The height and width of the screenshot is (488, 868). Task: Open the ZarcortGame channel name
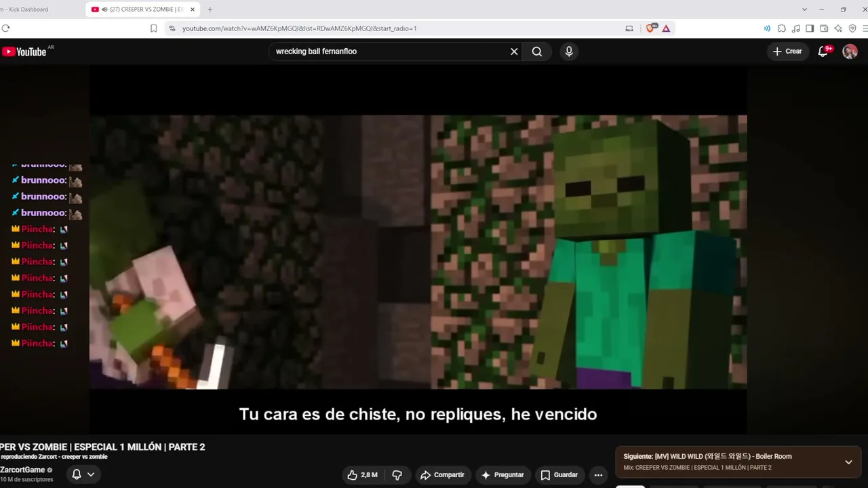tap(22, 470)
